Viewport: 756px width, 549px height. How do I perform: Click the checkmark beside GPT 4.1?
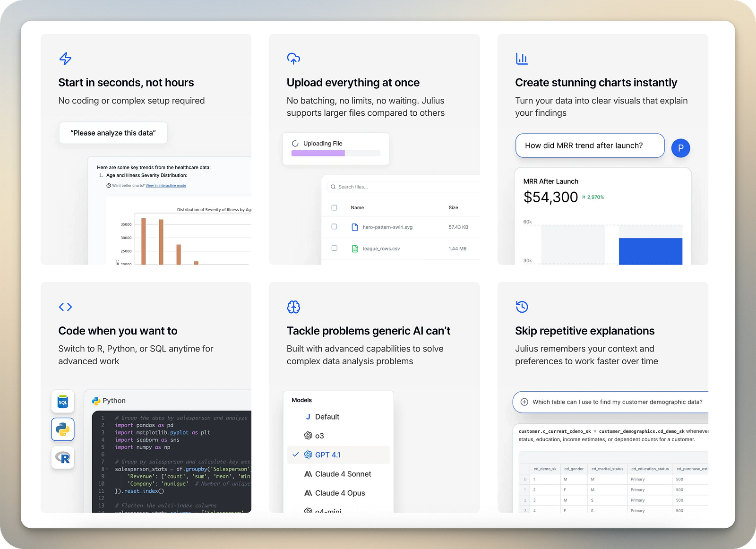(x=296, y=455)
